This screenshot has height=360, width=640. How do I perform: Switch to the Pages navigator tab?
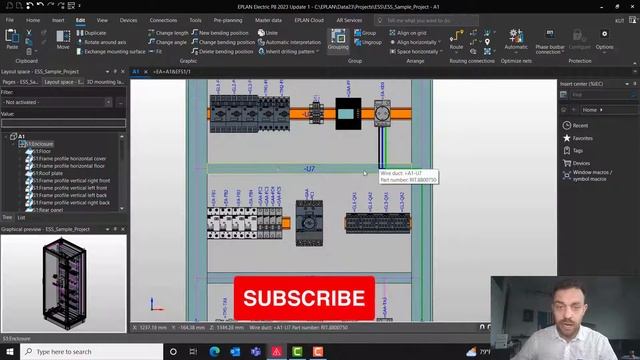[x=20, y=82]
